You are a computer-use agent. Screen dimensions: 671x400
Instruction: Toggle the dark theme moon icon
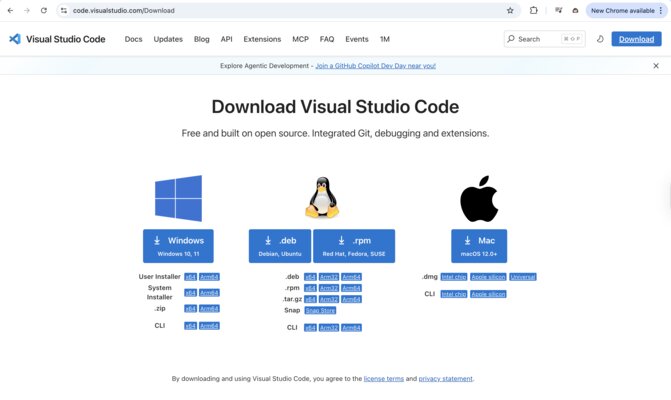(600, 39)
